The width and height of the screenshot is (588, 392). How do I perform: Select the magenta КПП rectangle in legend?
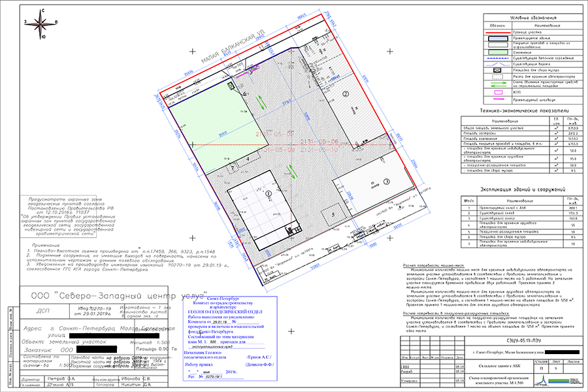(x=497, y=93)
